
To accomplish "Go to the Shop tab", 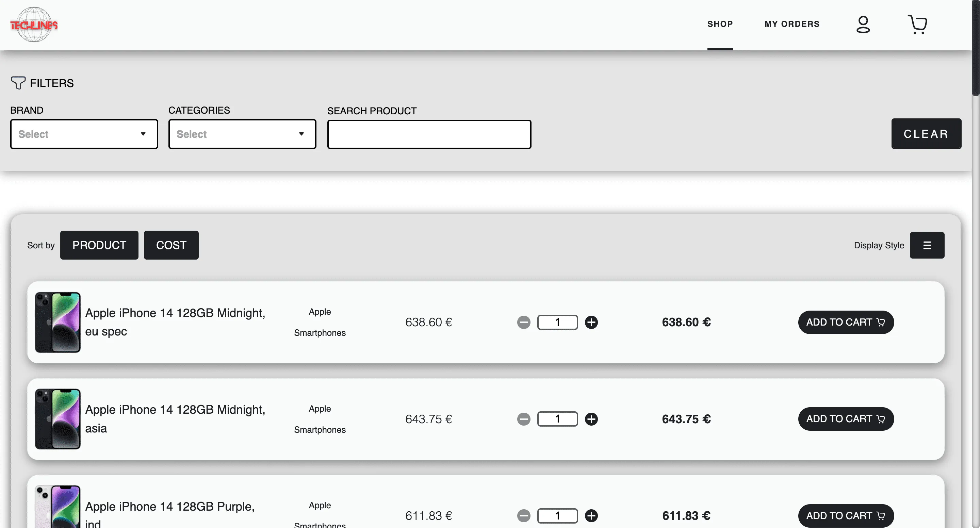I will tap(720, 24).
